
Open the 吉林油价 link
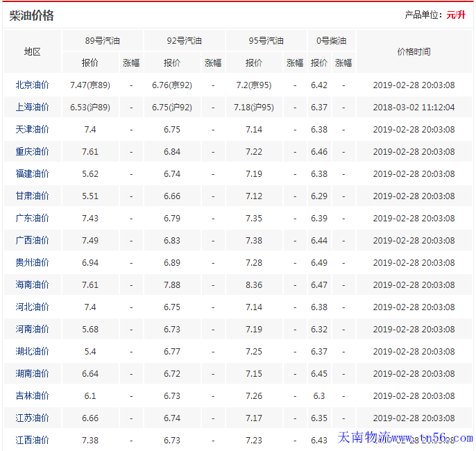(x=32, y=395)
